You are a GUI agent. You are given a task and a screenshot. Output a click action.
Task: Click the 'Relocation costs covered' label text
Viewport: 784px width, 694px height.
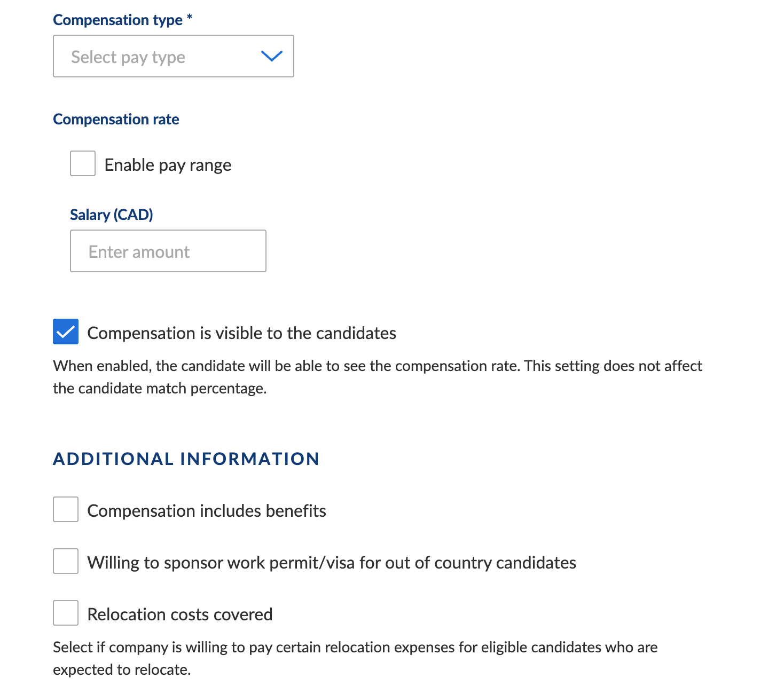(x=180, y=614)
